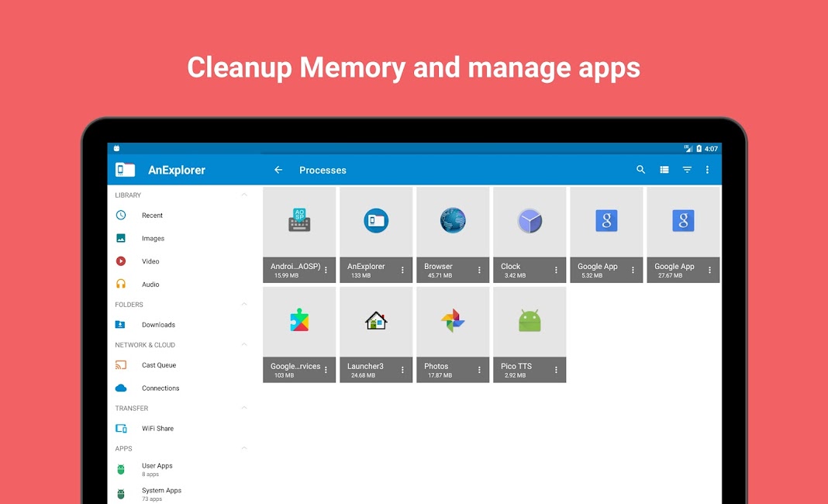Screen dimensions: 828x504
Task: Open options menu for Pico TTS
Action: 556,370
